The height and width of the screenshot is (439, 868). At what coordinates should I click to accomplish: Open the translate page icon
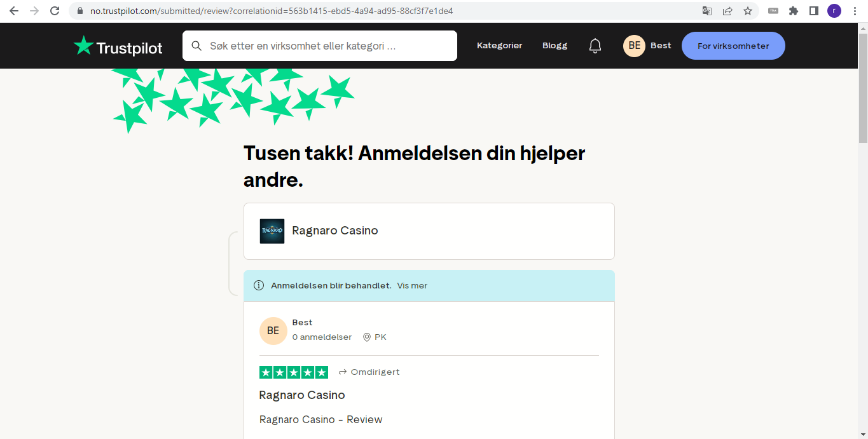point(707,11)
